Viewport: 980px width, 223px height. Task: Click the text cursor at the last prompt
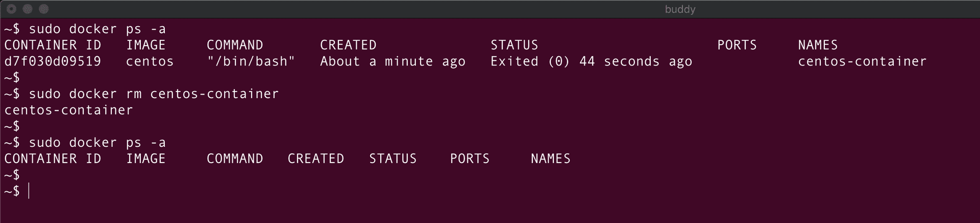(x=29, y=191)
